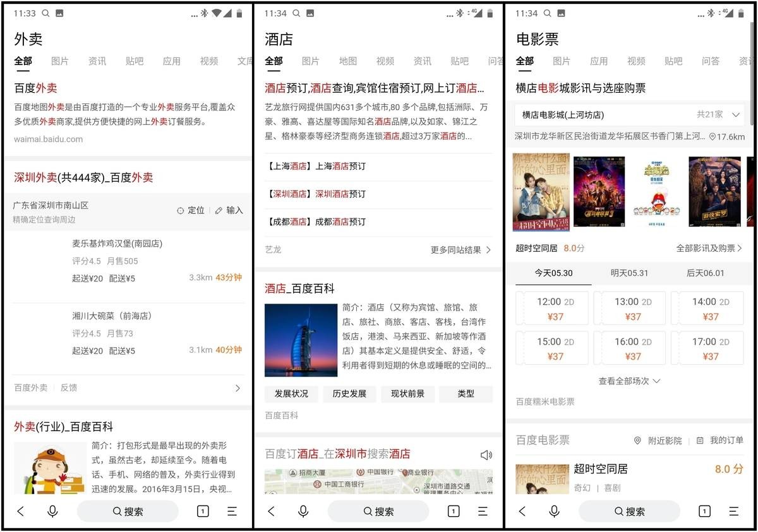Expand 查看全部场次 showtimes
The image size is (758, 532).
pos(629,381)
